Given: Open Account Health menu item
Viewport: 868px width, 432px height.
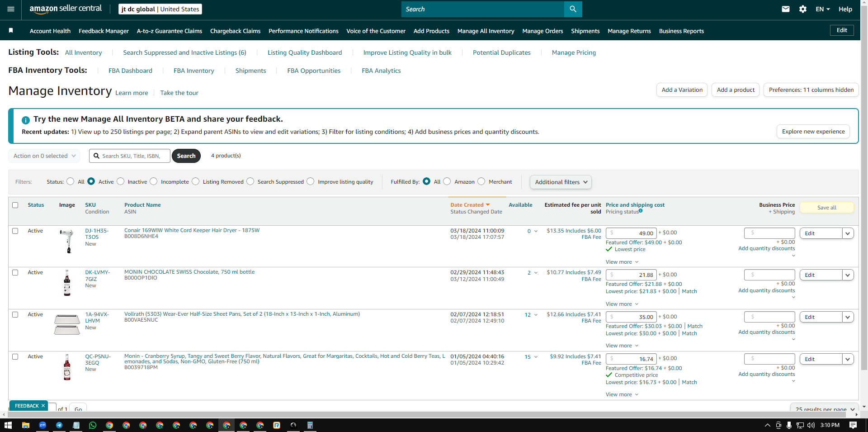Looking at the screenshot, I should pos(50,31).
